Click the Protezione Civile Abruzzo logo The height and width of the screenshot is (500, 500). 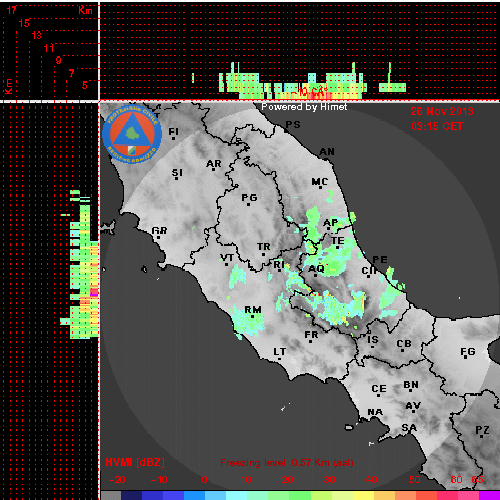pos(132,135)
